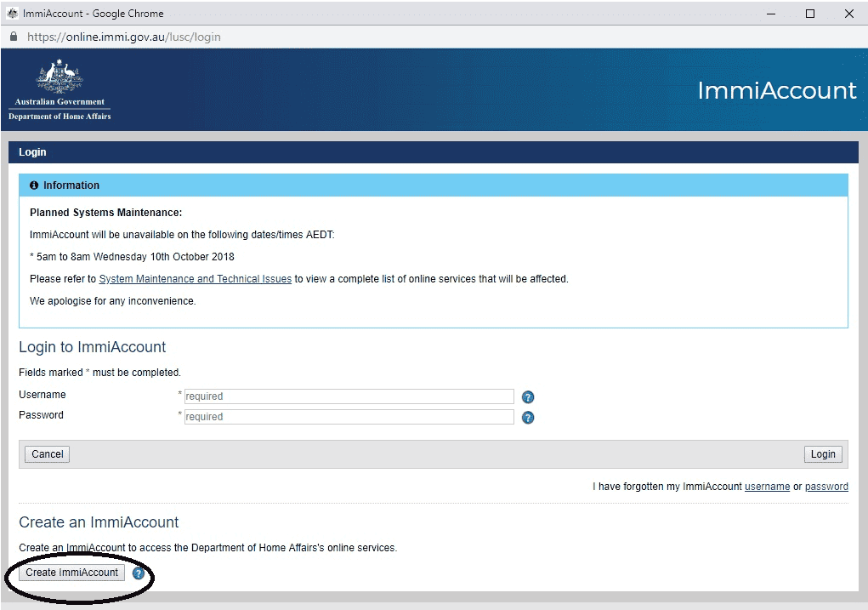
Task: Click inside the Password input field
Action: click(x=349, y=417)
